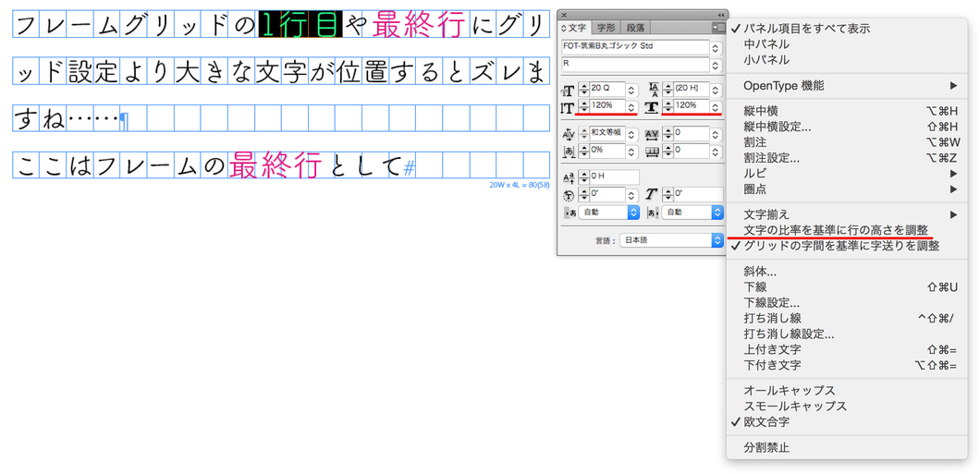
Task: Open the ルビ submenu
Action: point(846,173)
